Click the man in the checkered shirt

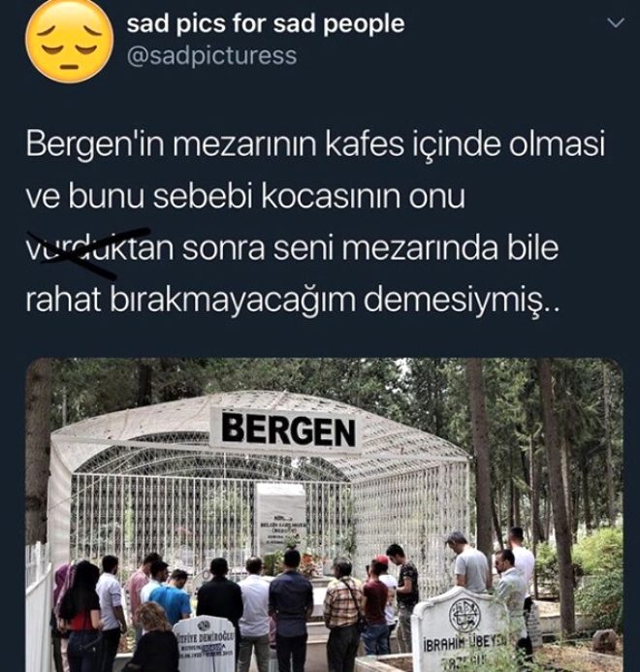[341, 614]
